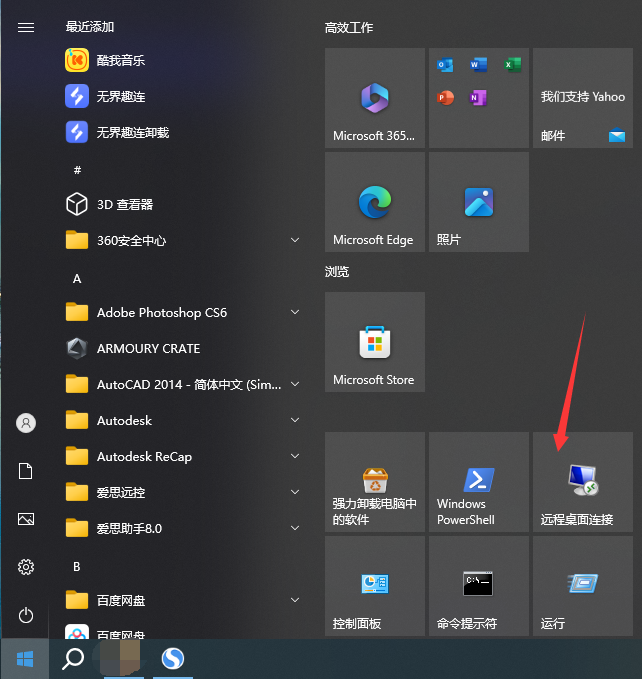Click the Windows Start button

[25, 659]
